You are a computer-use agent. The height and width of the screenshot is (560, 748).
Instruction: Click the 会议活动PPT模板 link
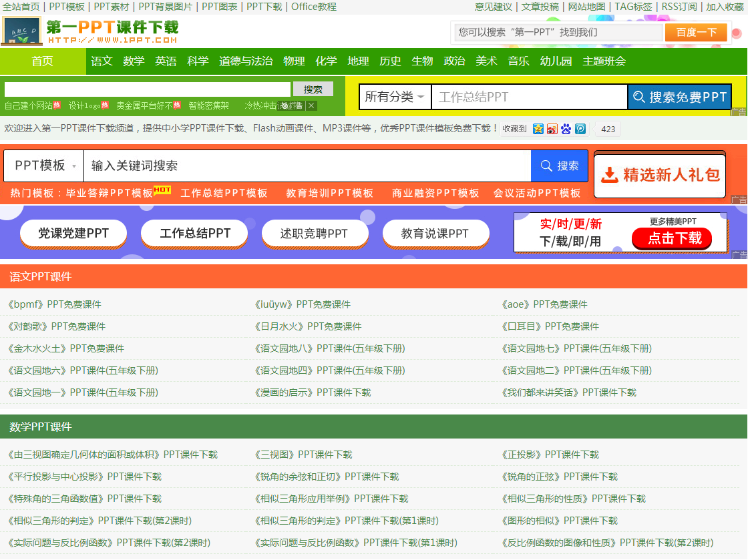537,193
